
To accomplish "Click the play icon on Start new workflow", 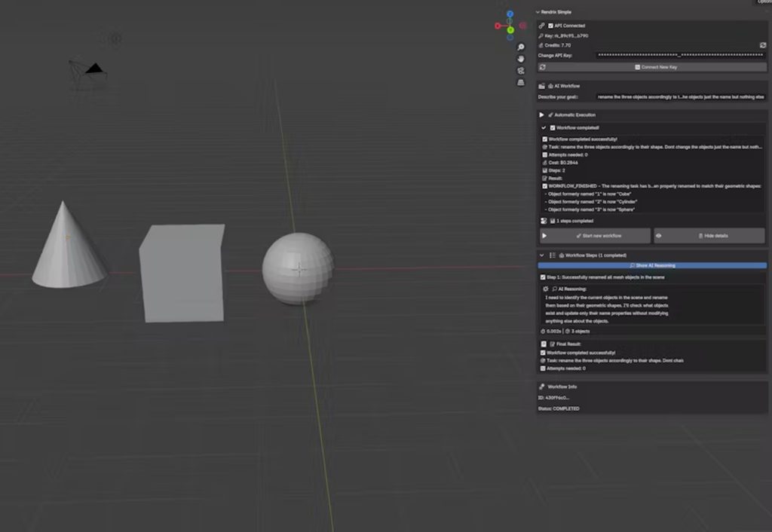I will point(544,236).
